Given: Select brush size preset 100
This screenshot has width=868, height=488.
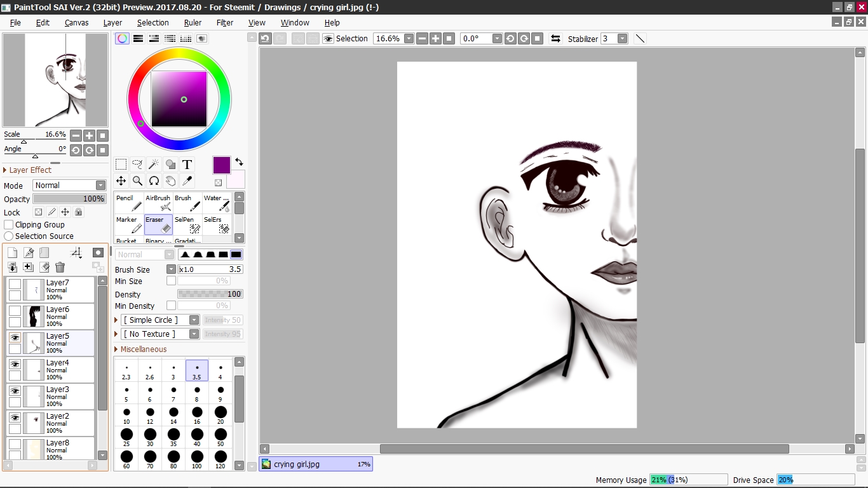Looking at the screenshot, I should [197, 460].
